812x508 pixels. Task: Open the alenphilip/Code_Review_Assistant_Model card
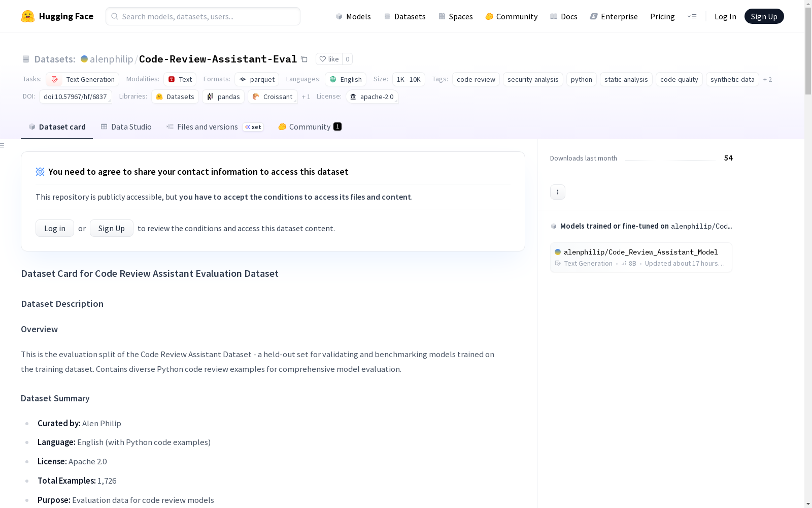[641, 258]
